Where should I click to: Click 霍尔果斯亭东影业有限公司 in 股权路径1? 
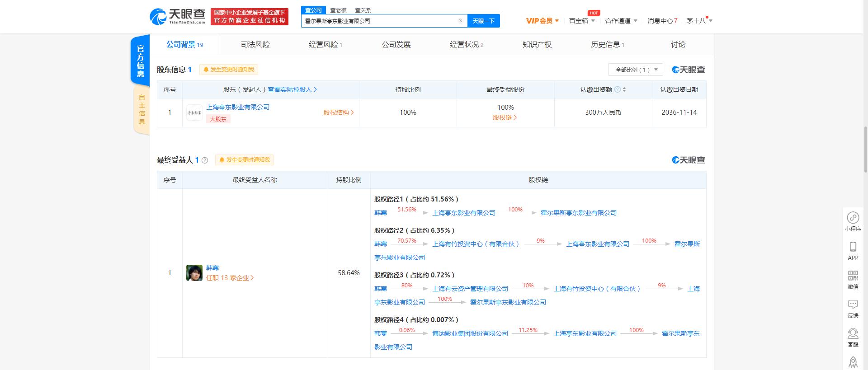pos(579,213)
